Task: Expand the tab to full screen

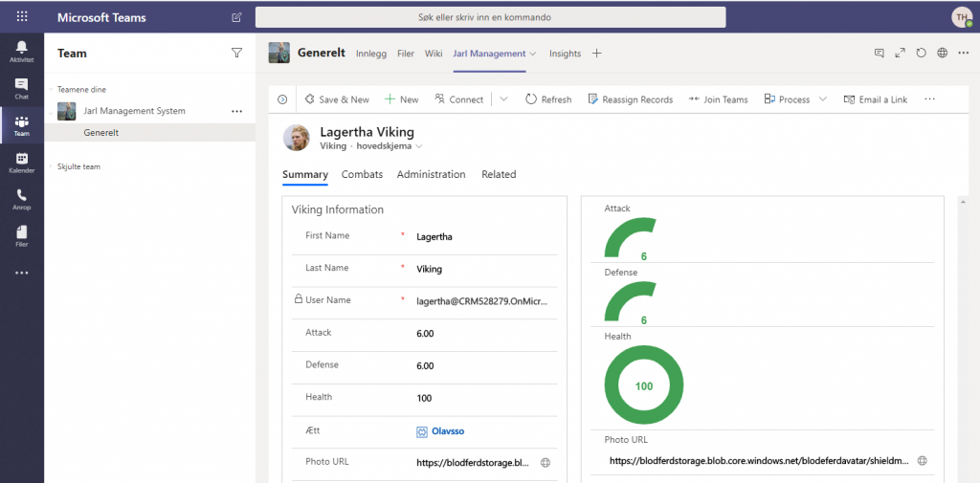Action: click(900, 54)
